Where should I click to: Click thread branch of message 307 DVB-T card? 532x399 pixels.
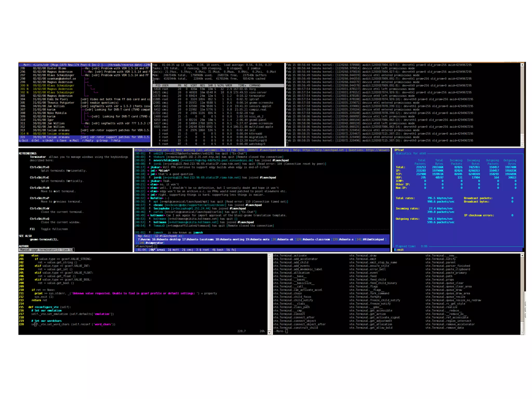click(x=84, y=110)
